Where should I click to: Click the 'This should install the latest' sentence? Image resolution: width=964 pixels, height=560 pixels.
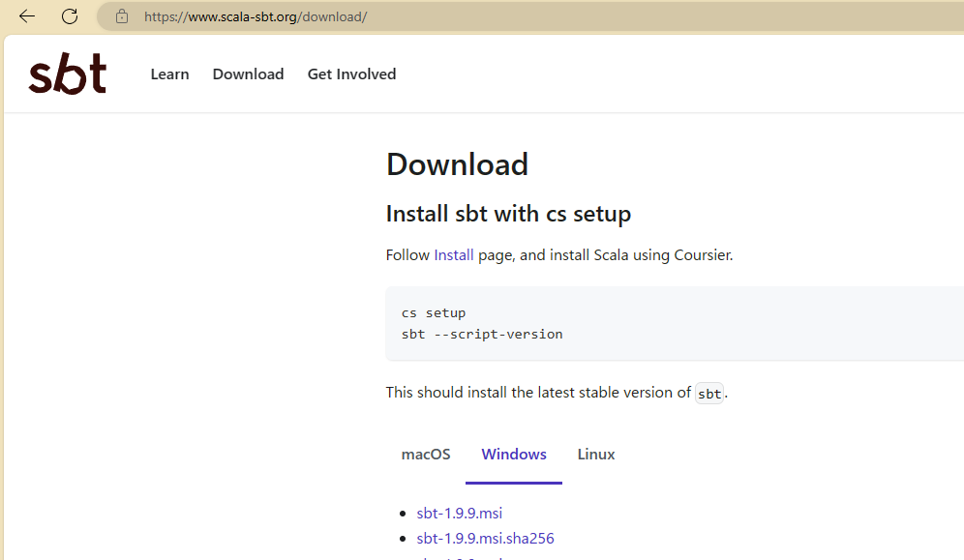pos(537,393)
